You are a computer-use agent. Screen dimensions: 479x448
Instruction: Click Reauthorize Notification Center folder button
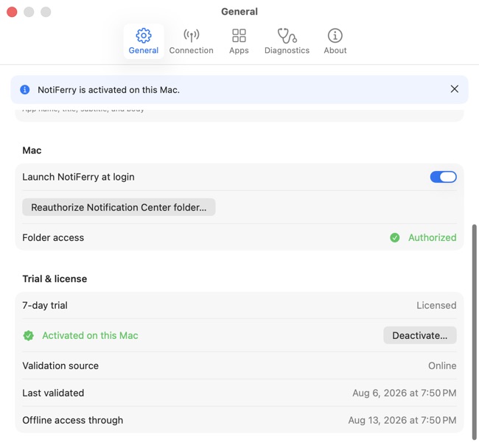(x=119, y=207)
